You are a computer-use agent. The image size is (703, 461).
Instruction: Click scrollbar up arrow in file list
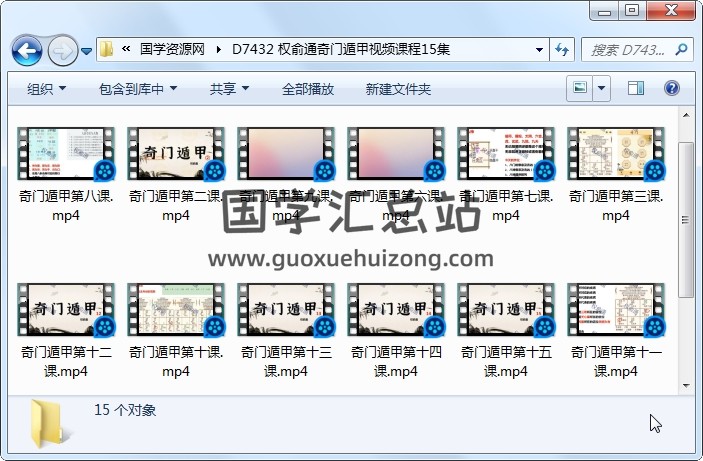click(686, 115)
